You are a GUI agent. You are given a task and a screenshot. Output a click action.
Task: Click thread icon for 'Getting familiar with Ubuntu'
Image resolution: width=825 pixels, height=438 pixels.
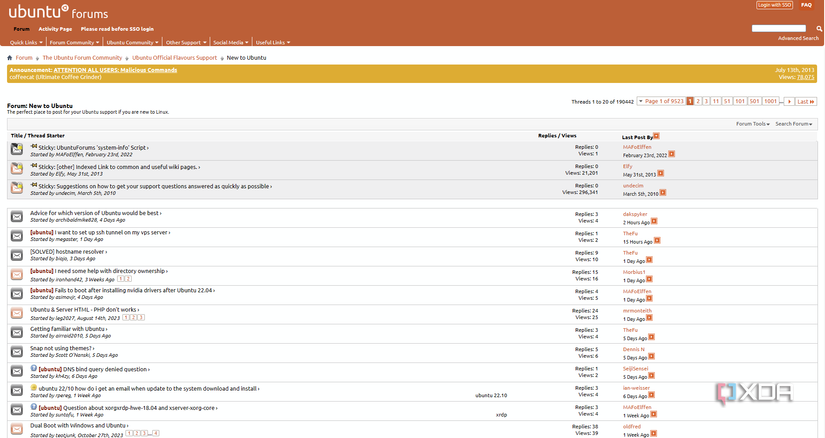[x=17, y=332]
